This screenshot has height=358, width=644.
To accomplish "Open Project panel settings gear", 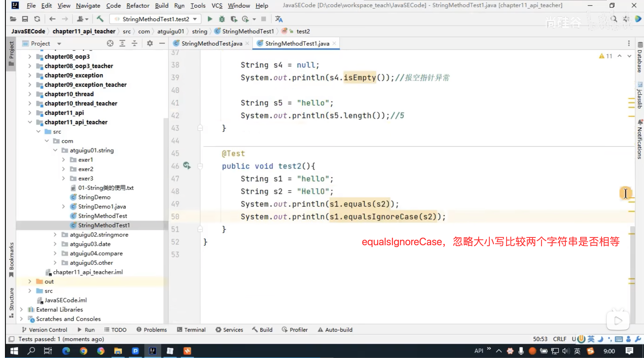I will (x=150, y=44).
